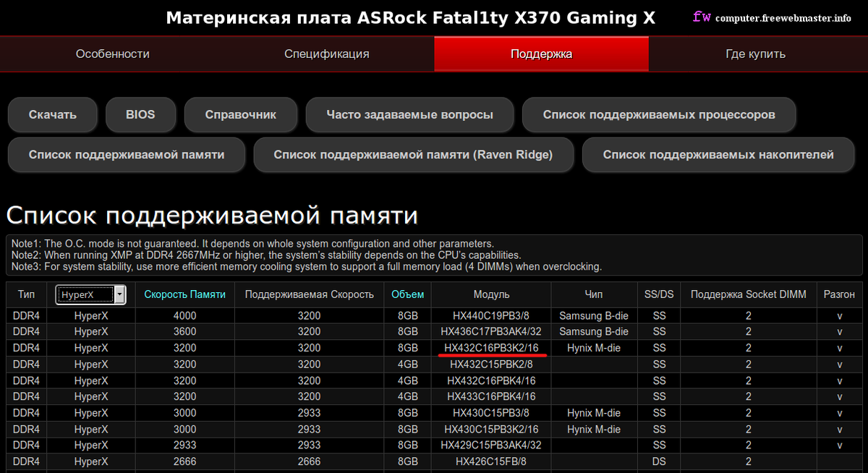
Task: Click the DS value in HX426C15FB/8 row
Action: 659,461
